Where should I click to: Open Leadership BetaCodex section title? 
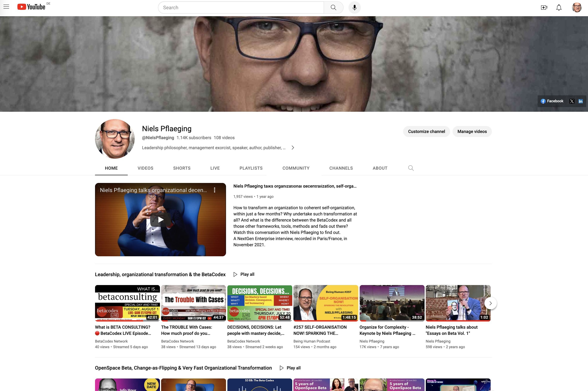(x=160, y=274)
